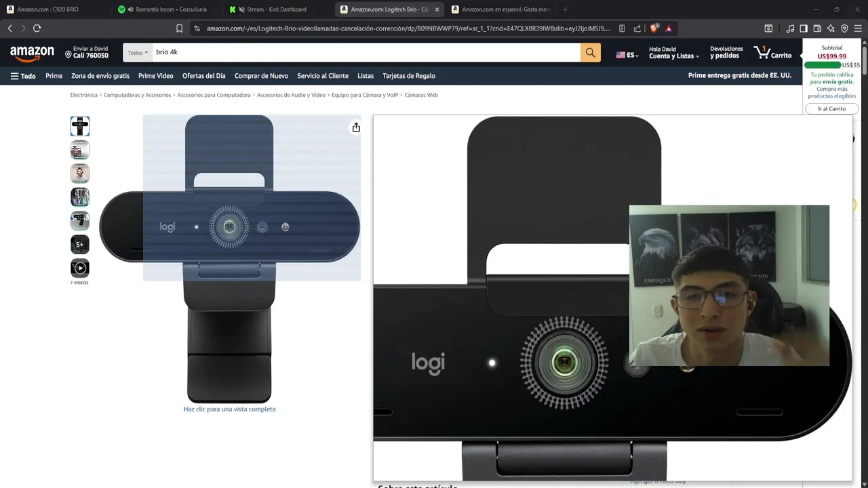
Task: Open Prime Video nav link
Action: 156,76
